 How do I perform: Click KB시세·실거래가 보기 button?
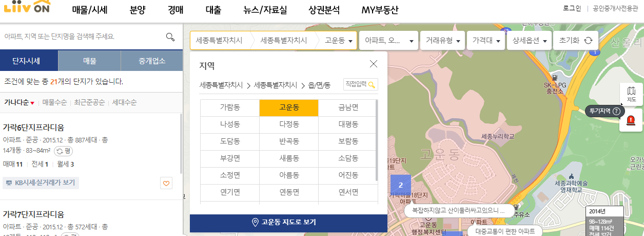(x=41, y=183)
